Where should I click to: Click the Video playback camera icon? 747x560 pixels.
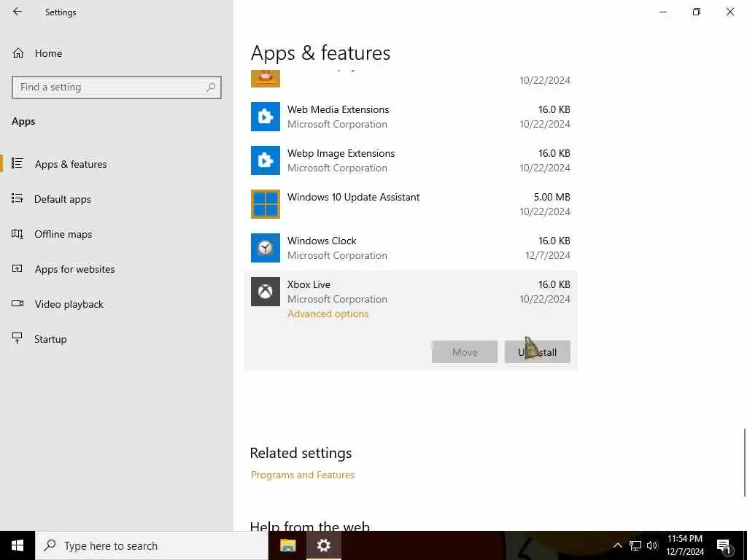(18, 303)
